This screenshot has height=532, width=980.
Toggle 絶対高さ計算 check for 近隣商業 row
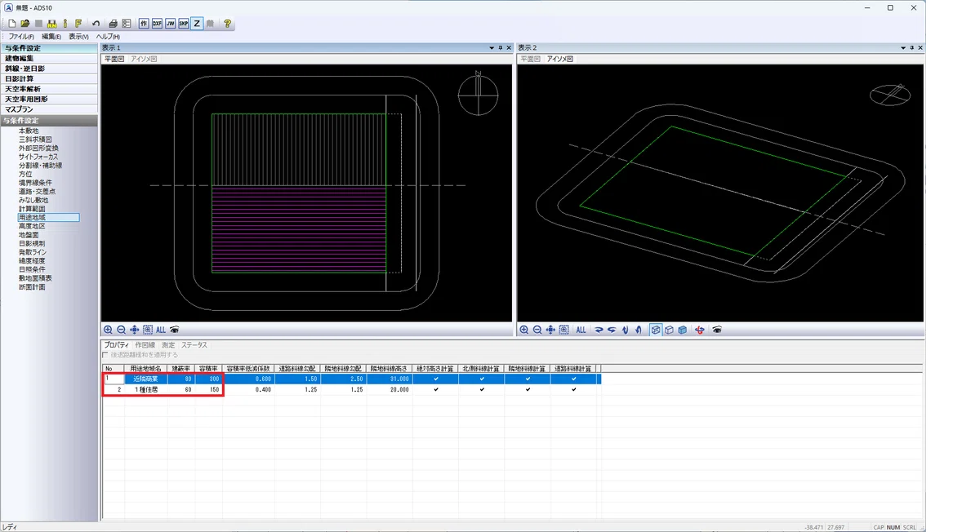point(435,379)
